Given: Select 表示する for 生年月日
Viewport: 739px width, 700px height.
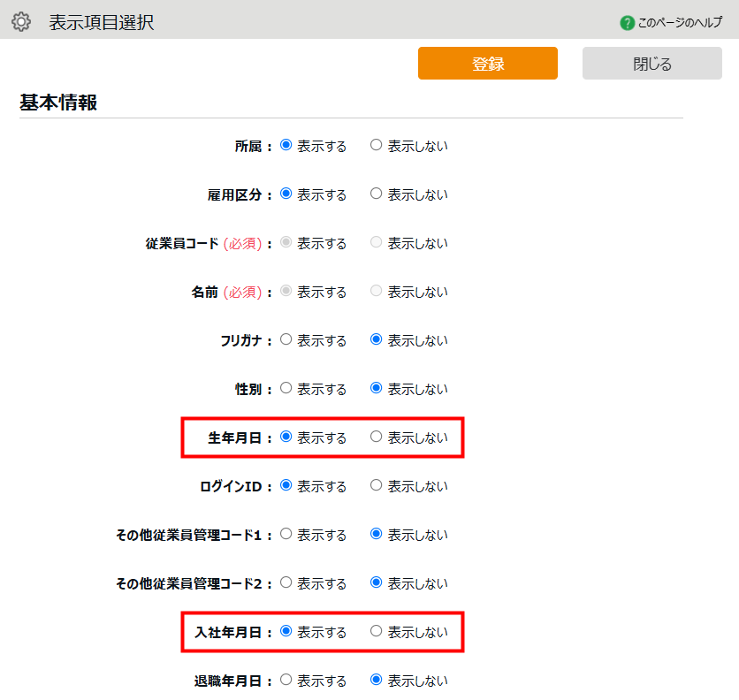Looking at the screenshot, I should pos(286,437).
